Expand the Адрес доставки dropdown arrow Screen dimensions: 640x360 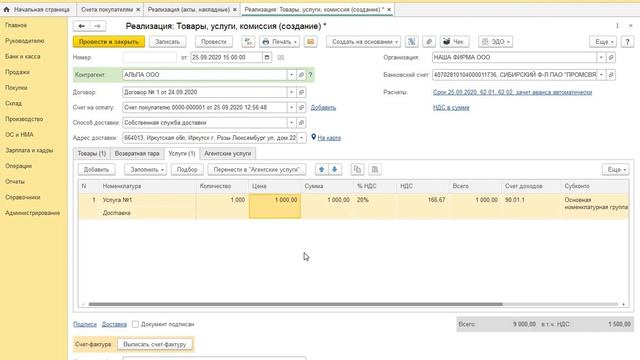point(302,138)
